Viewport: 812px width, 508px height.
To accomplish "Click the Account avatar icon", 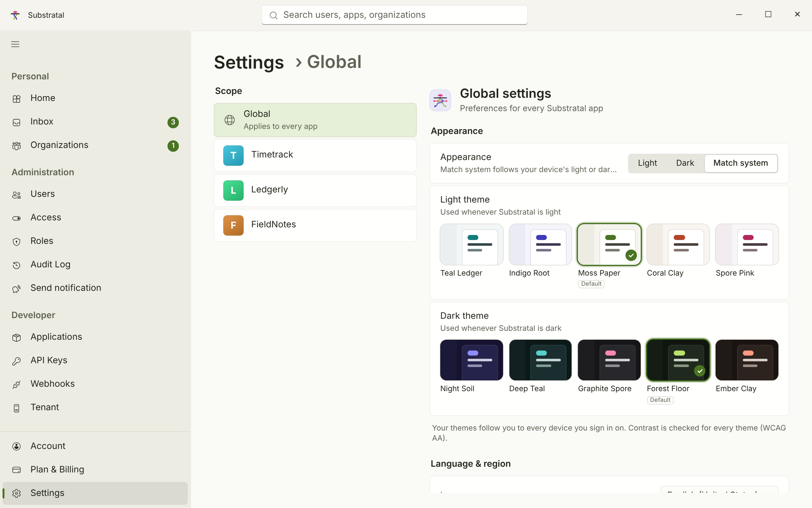I will click(x=16, y=446).
